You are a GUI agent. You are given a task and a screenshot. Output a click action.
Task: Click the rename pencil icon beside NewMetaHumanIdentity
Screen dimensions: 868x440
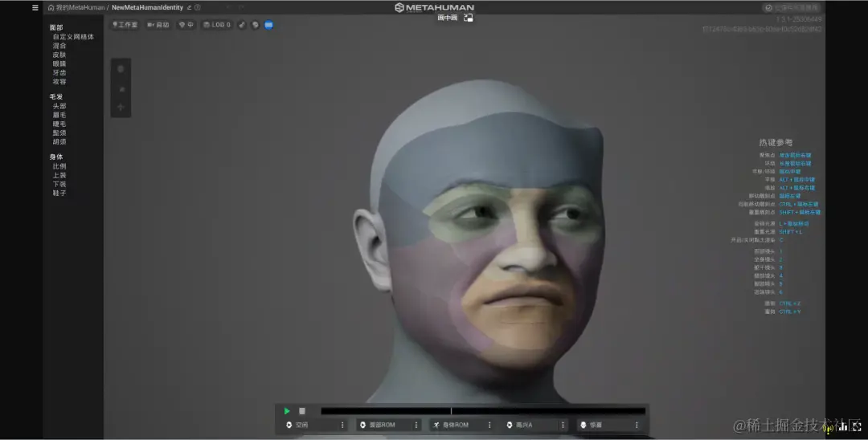point(189,8)
